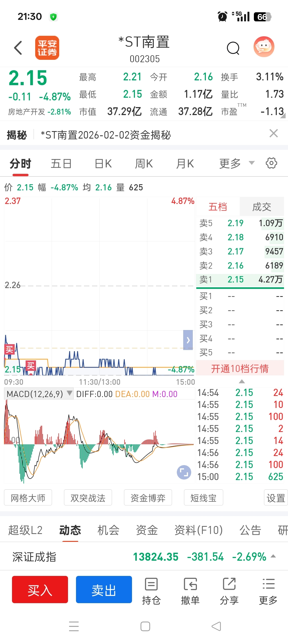This screenshot has height=644, width=288.
Task: Switch to 资金 tab
Action: point(147,530)
